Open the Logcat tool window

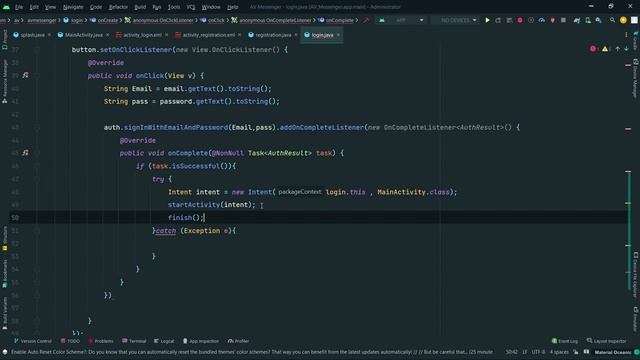[164, 341]
